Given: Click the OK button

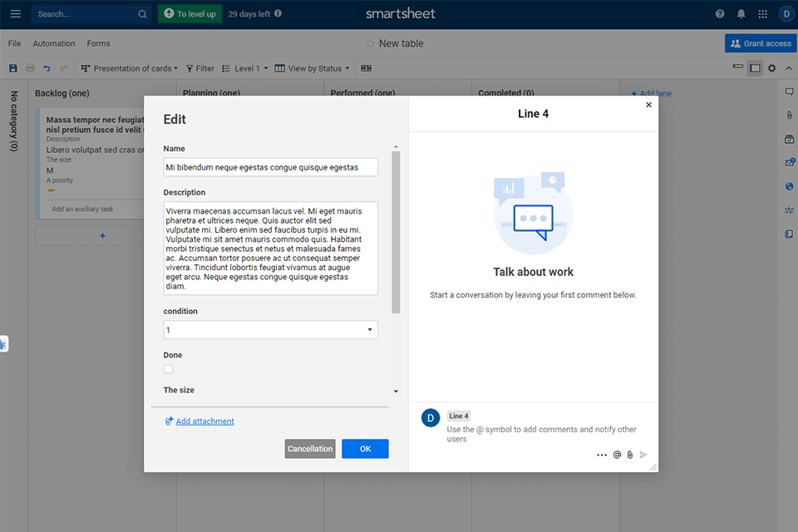Looking at the screenshot, I should click(365, 449).
